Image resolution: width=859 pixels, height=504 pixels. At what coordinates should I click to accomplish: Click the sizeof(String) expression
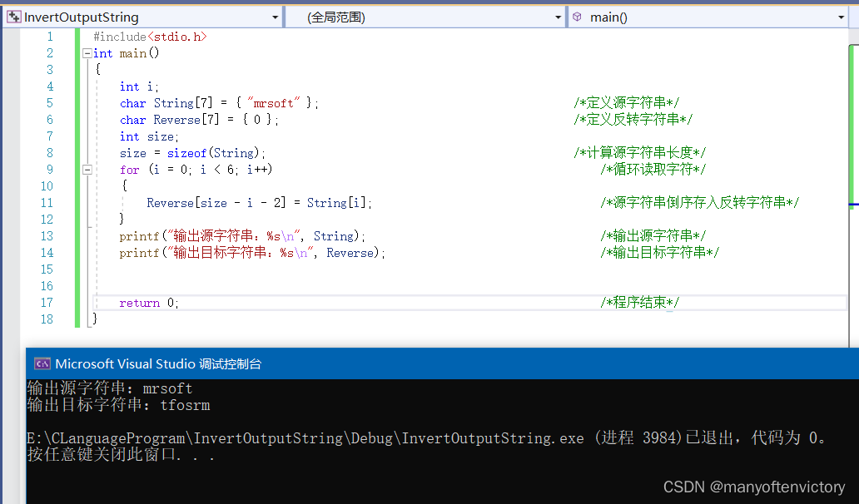pyautogui.click(x=216, y=153)
